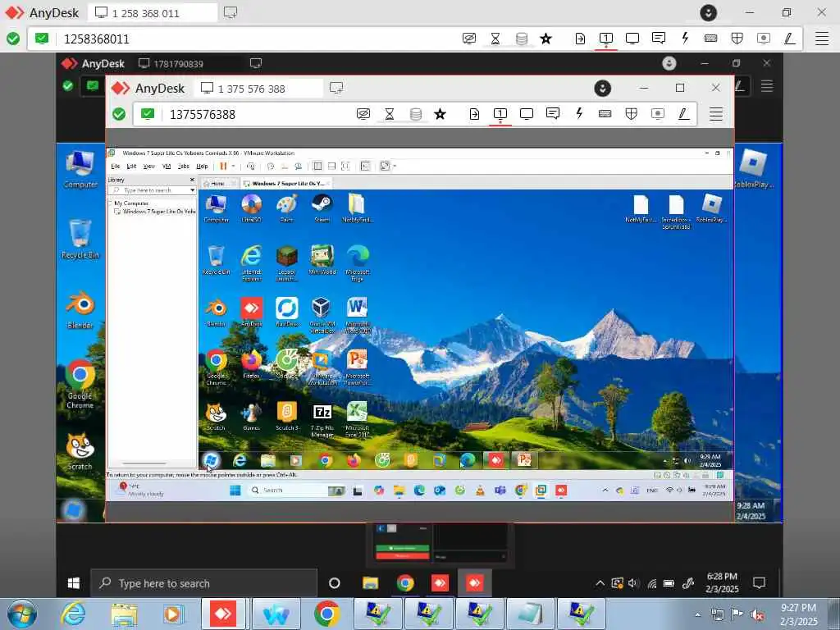
Task: Toggle privacy mode in outer AnyDesk 1258368011 toolbar
Action: pyautogui.click(x=468, y=39)
